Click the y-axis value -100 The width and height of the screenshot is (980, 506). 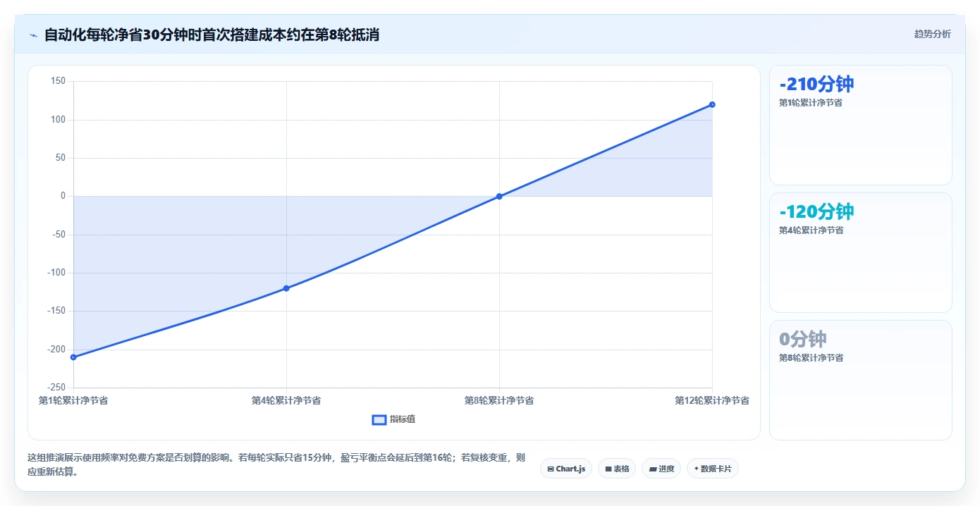[57, 273]
